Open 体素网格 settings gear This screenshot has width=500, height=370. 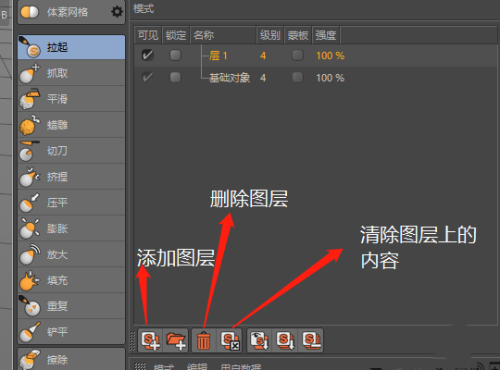click(117, 12)
